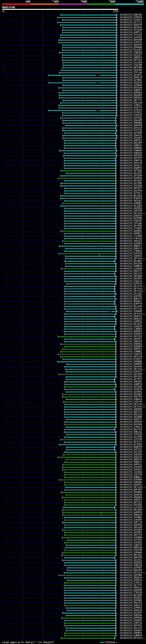Click the white query length bar under BB913798
Viewport: 146px width, 644px height.
[60, 10]
